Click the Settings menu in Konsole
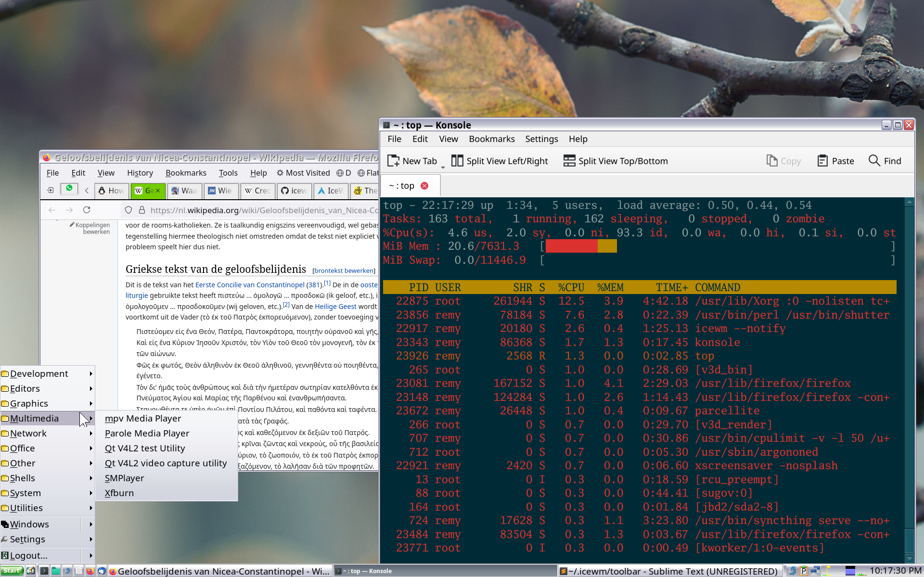Viewport: 924px width, 577px height. [x=541, y=138]
